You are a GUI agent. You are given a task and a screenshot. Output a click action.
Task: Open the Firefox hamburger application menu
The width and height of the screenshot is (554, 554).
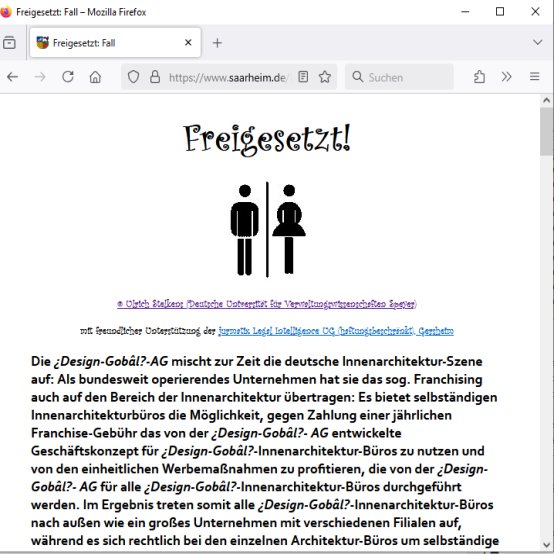(535, 77)
